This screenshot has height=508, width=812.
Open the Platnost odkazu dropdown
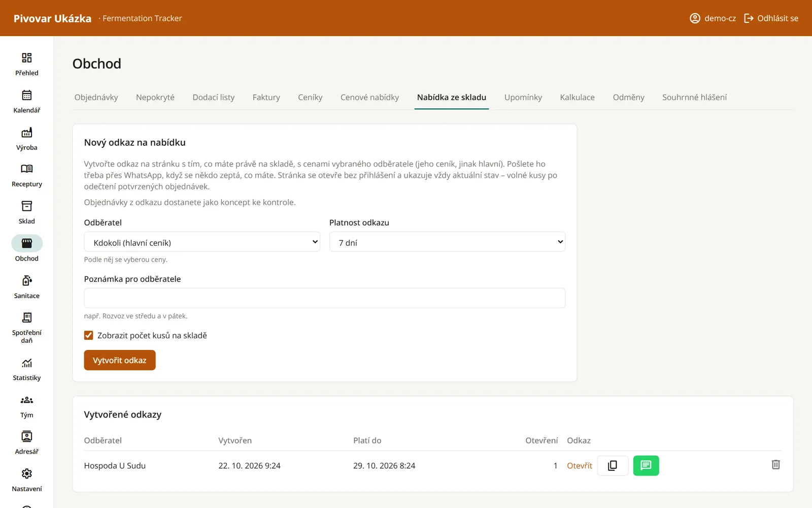[x=447, y=242]
